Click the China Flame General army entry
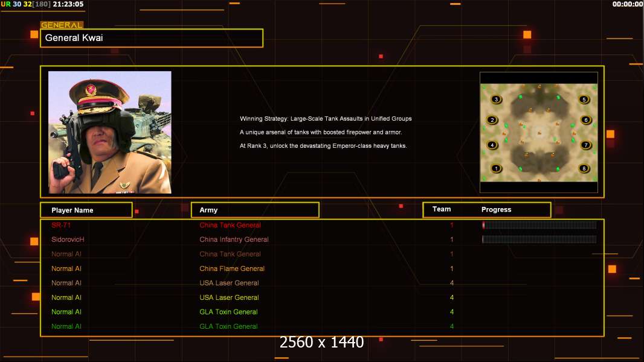Viewport: 644px width, 362px height. tap(232, 268)
